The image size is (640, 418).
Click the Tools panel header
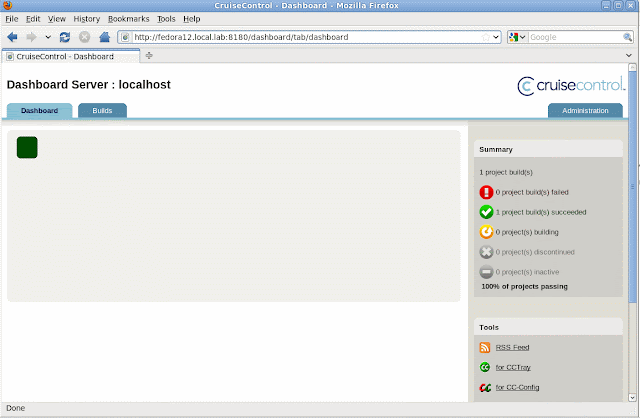point(548,327)
